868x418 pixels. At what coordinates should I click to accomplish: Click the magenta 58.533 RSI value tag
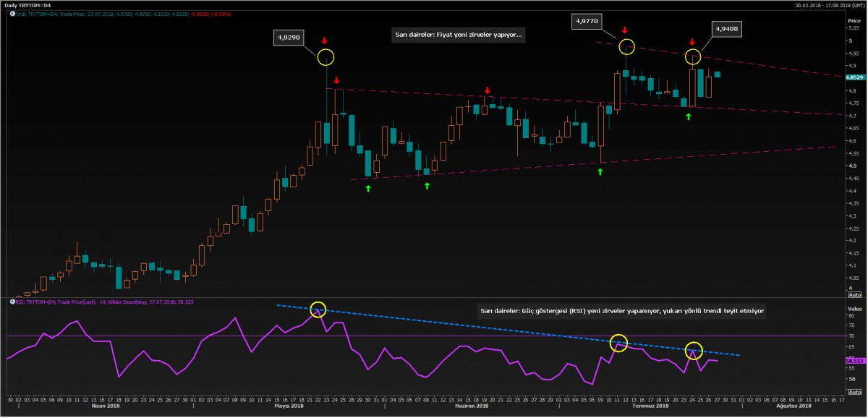[x=854, y=360]
